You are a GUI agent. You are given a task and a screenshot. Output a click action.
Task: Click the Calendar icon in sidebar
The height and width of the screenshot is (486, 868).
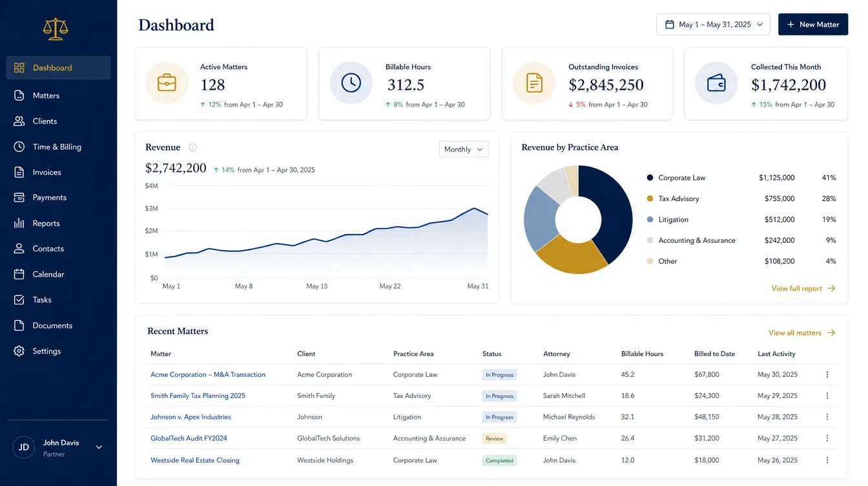click(x=19, y=274)
